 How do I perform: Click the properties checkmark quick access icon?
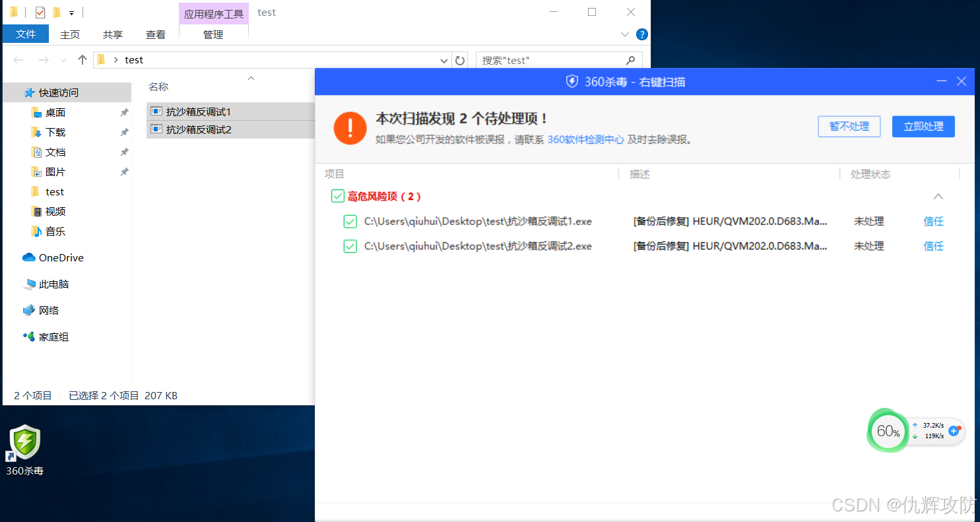(40, 13)
